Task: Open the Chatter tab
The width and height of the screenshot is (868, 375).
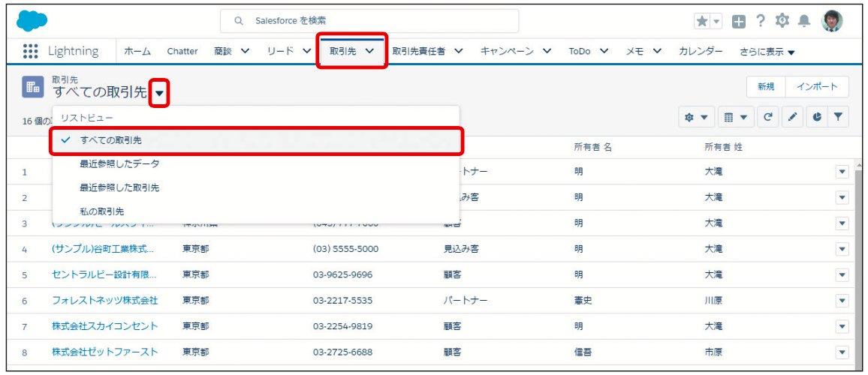Action: (182, 51)
